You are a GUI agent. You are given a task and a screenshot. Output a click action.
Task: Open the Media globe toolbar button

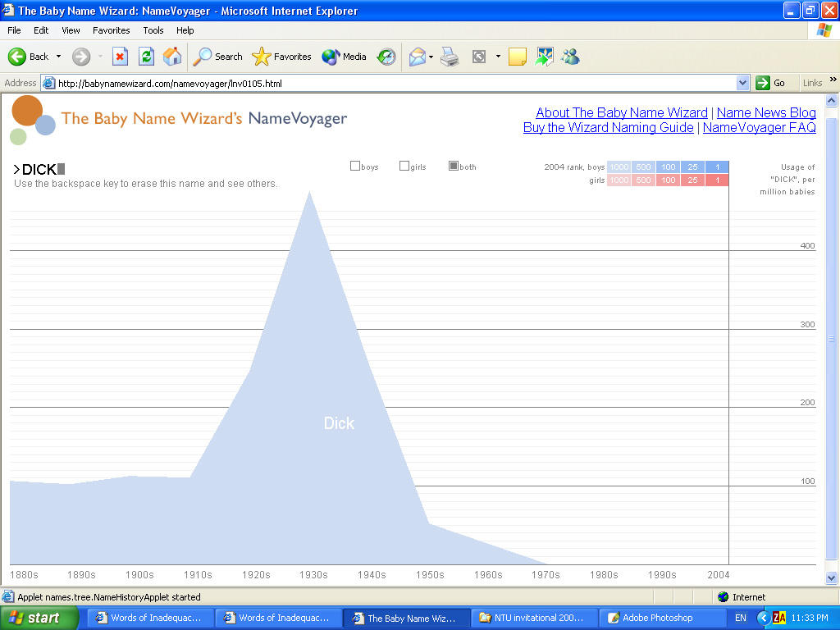click(x=344, y=57)
